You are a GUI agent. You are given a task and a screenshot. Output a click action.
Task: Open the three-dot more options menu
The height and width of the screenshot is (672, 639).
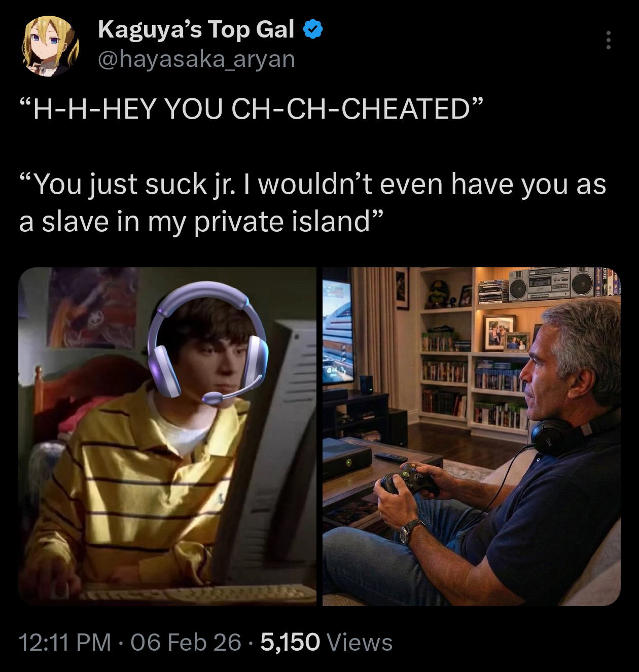pyautogui.click(x=608, y=40)
